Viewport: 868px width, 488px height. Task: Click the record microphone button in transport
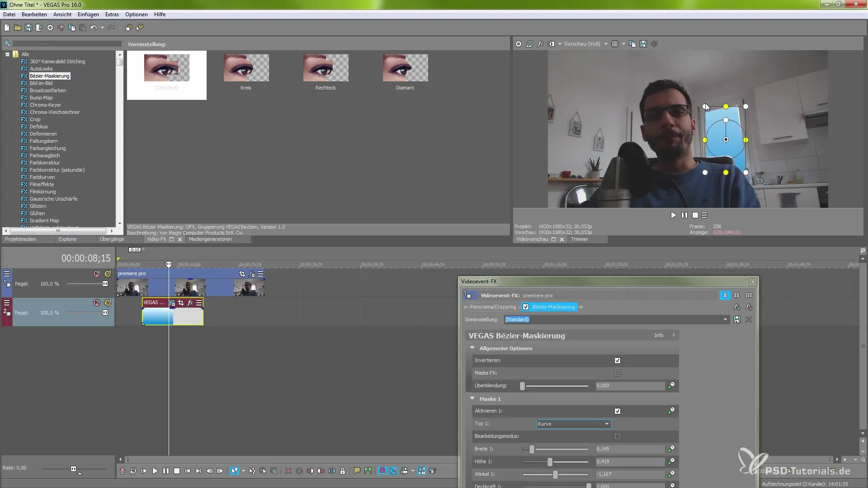click(123, 471)
